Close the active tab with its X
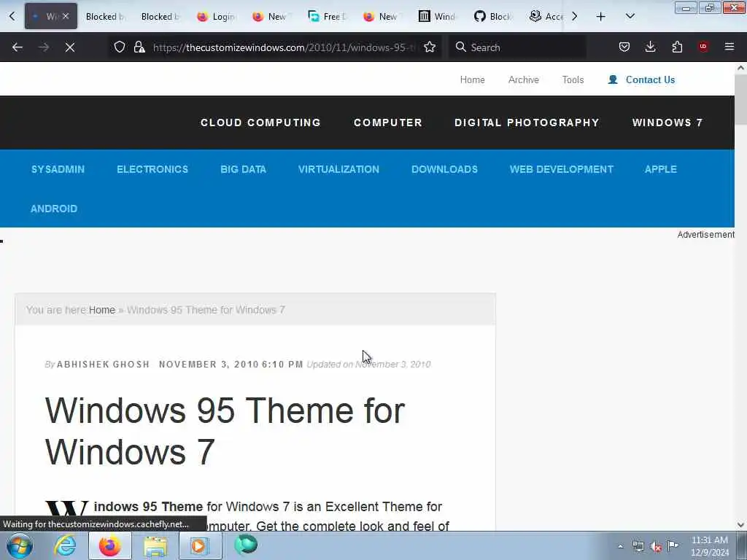Image resolution: width=747 pixels, height=560 pixels. point(66,16)
